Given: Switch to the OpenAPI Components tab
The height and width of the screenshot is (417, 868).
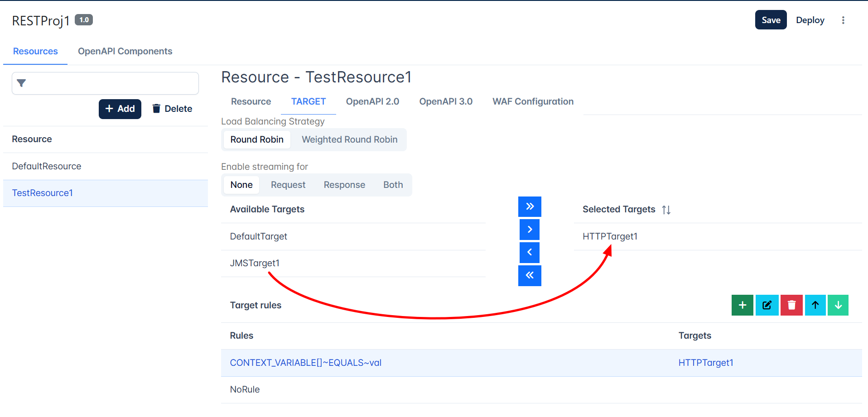Looking at the screenshot, I should point(125,51).
